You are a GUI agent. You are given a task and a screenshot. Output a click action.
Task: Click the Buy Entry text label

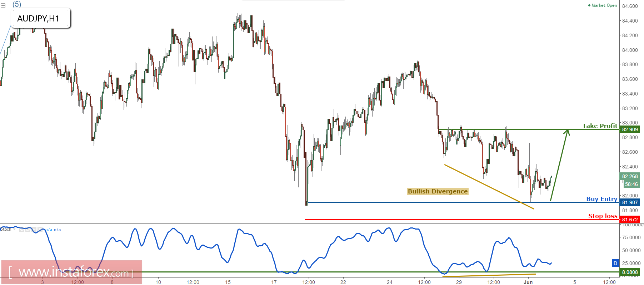pyautogui.click(x=601, y=199)
